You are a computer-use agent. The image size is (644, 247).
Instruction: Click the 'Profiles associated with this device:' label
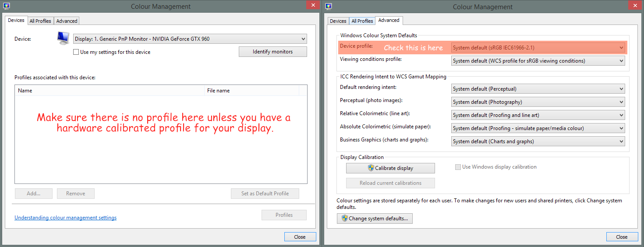point(55,78)
